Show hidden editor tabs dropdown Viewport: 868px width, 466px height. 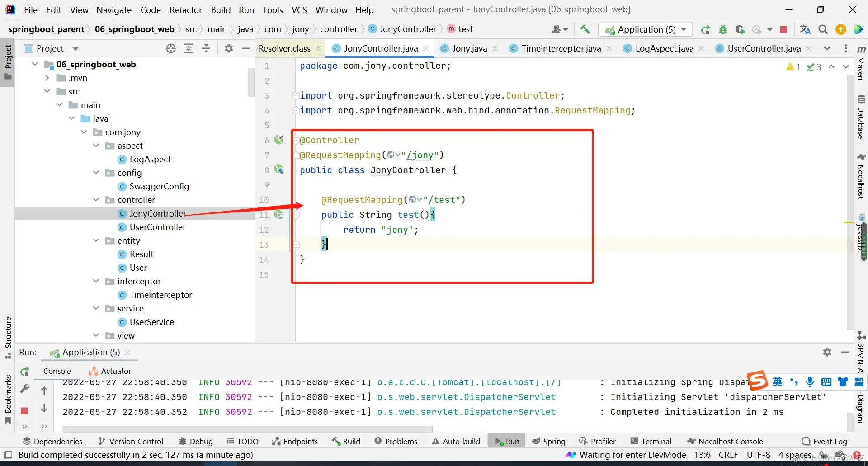(x=827, y=48)
